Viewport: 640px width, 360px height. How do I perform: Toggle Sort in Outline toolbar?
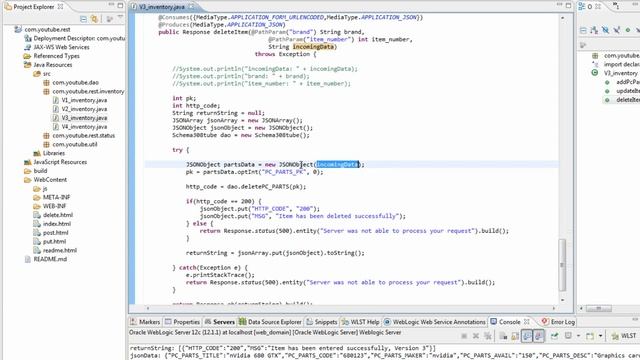(594, 30)
